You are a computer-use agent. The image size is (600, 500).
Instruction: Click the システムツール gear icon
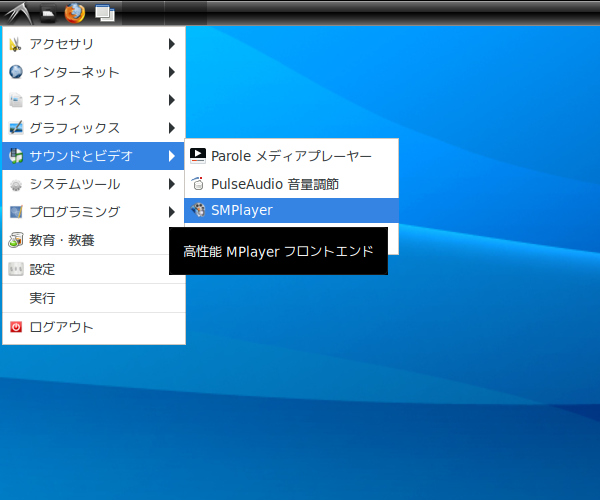[x=16, y=184]
